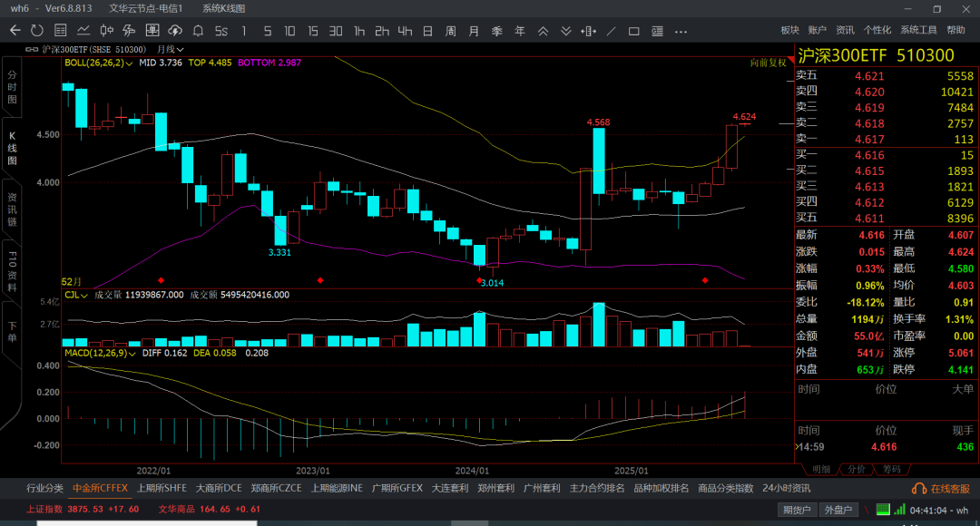Select the 5 minute period
Screen dimensions: 980x526
(268, 31)
